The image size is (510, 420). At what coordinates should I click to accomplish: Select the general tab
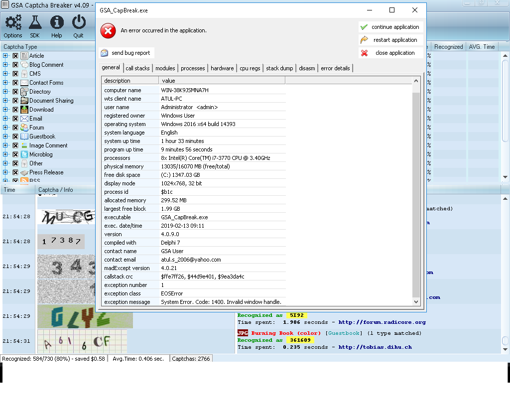[111, 68]
